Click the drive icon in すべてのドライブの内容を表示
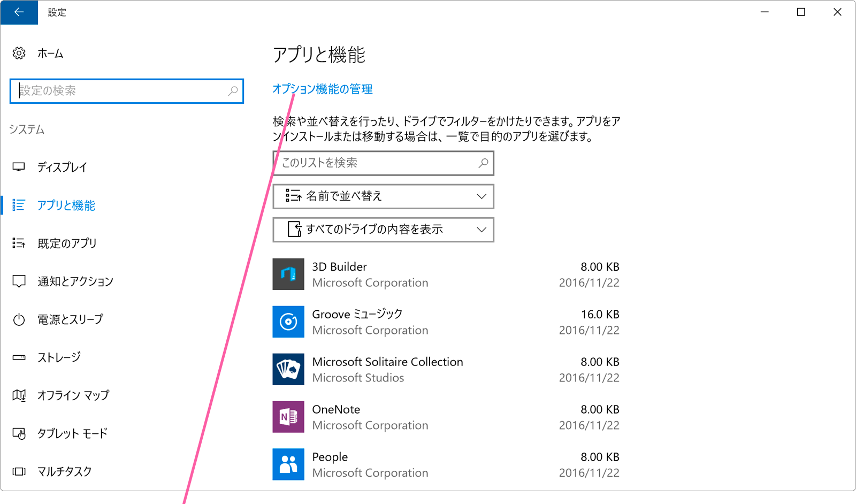Image resolution: width=856 pixels, height=504 pixels. click(295, 229)
